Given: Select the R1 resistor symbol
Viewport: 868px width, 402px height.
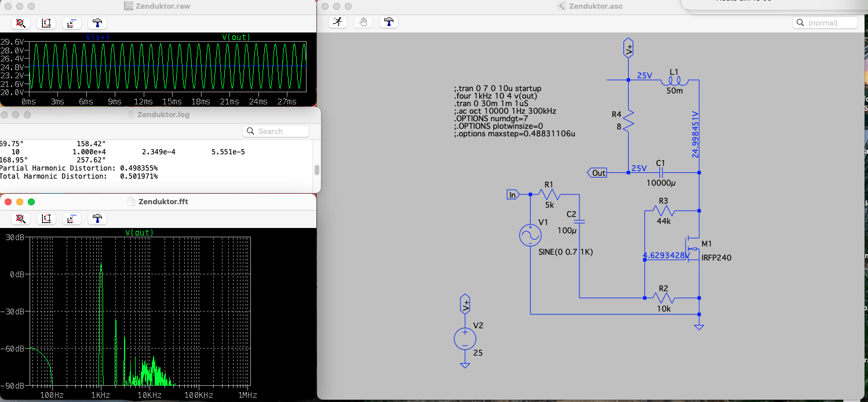Looking at the screenshot, I should click(548, 194).
